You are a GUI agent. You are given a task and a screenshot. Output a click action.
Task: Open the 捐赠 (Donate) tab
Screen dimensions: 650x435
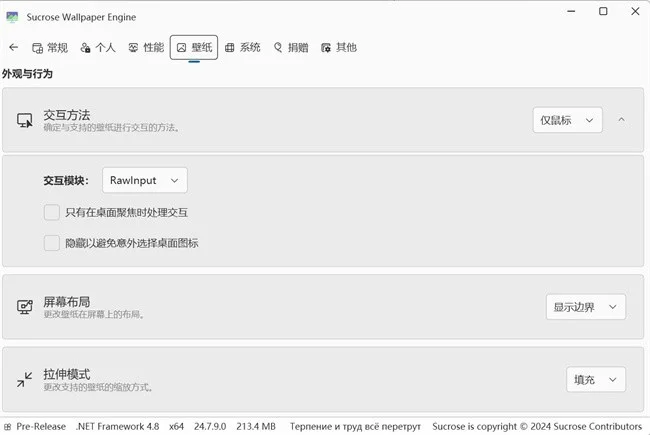291,48
